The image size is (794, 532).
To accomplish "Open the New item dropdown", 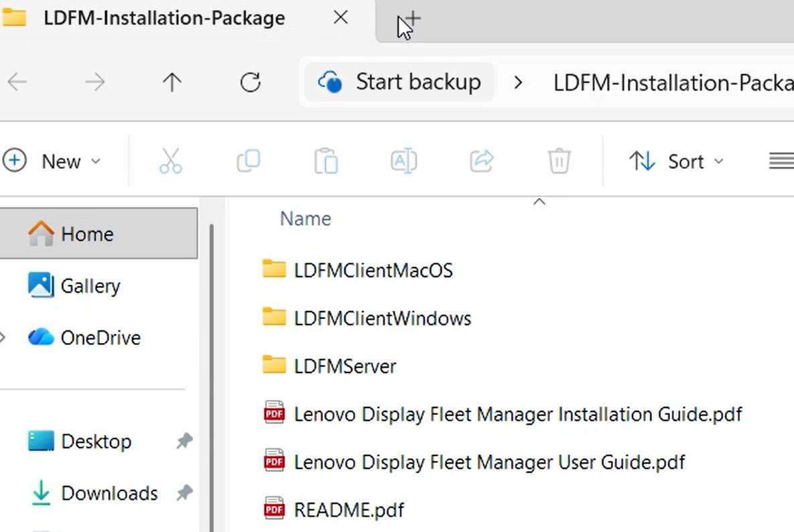I will (52, 161).
